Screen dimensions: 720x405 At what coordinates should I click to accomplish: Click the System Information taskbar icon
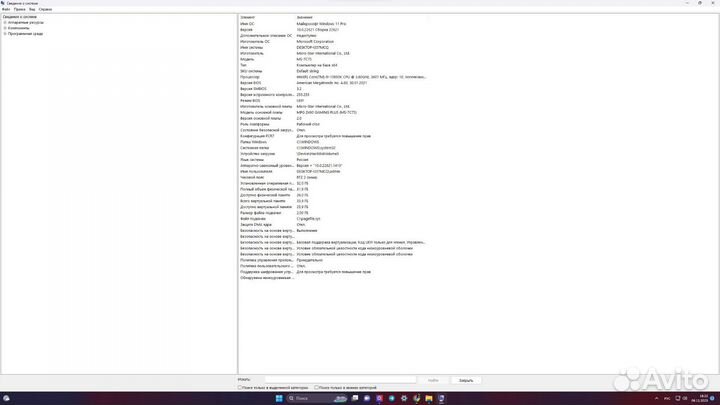[441, 398]
